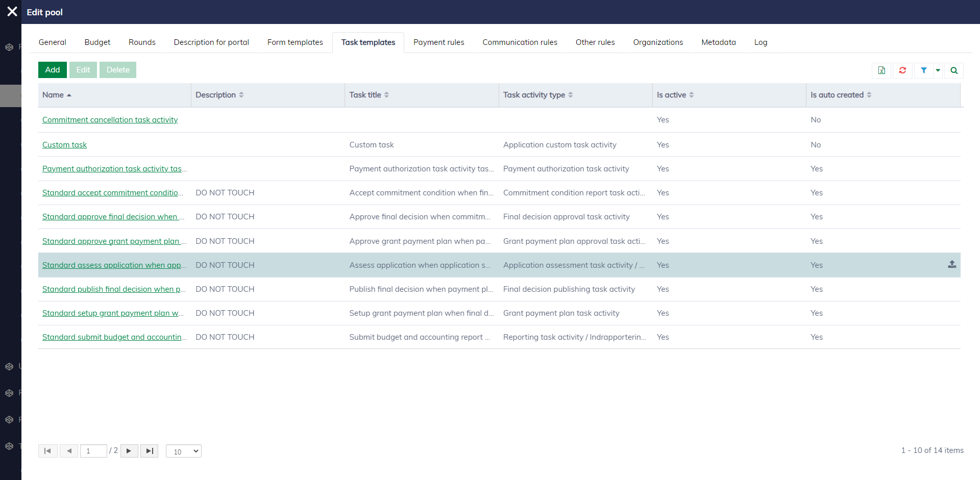The image size is (980, 480).
Task: Click the page number input field
Action: click(93, 451)
